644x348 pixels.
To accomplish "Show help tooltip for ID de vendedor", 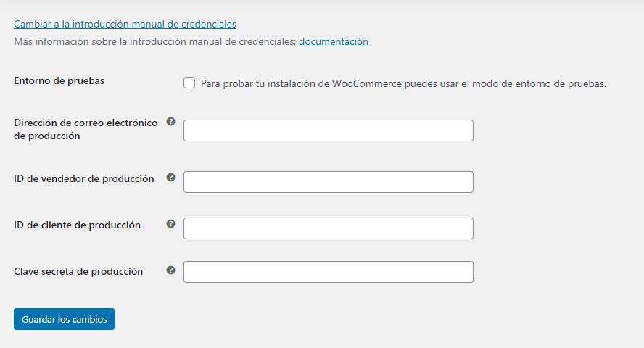I will [x=171, y=178].
